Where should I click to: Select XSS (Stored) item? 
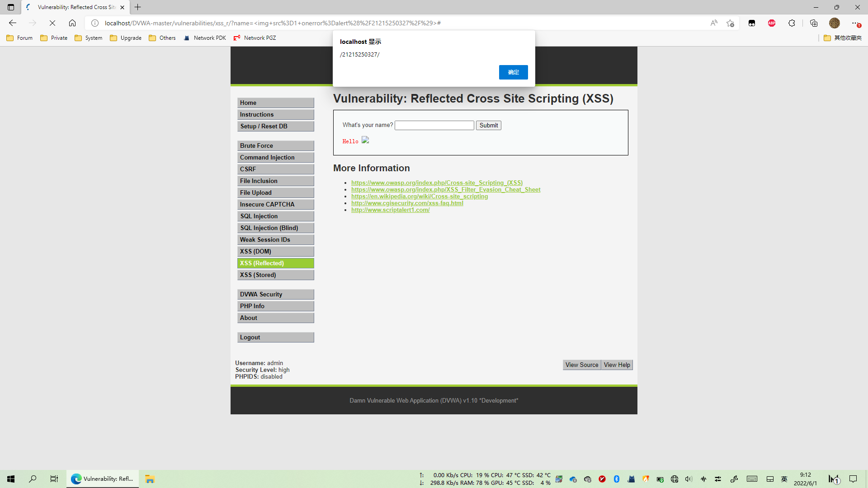click(x=275, y=275)
